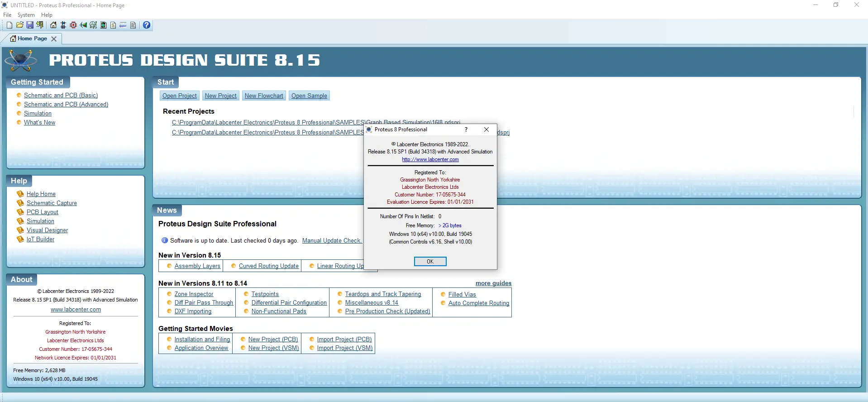
Task: Open the System menu
Action: click(x=26, y=15)
